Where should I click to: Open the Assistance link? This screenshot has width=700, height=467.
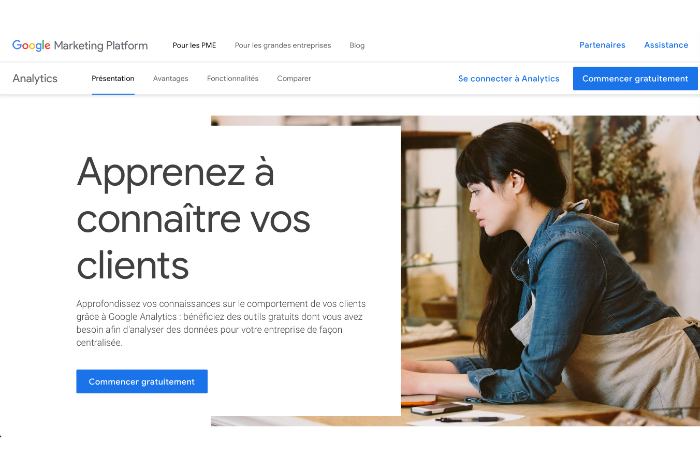pos(666,45)
